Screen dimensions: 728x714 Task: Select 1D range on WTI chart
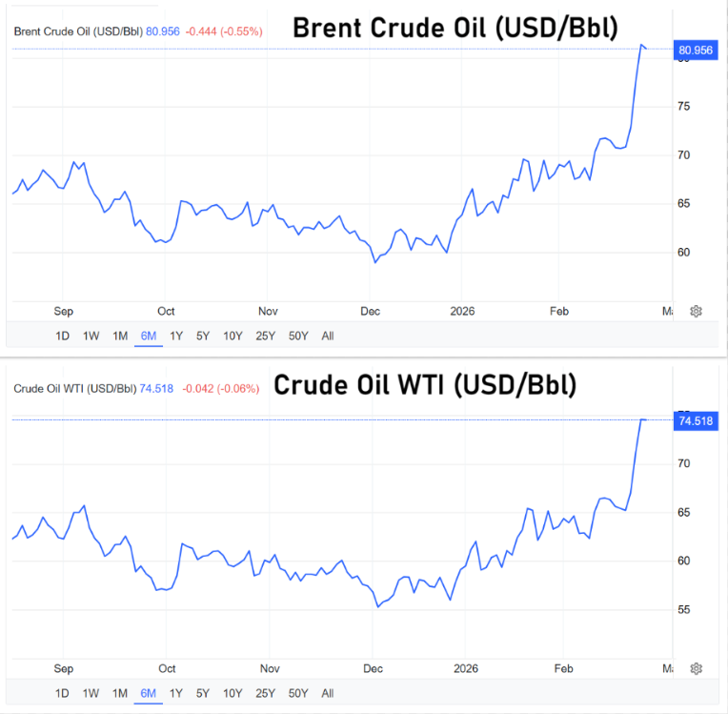(x=62, y=693)
